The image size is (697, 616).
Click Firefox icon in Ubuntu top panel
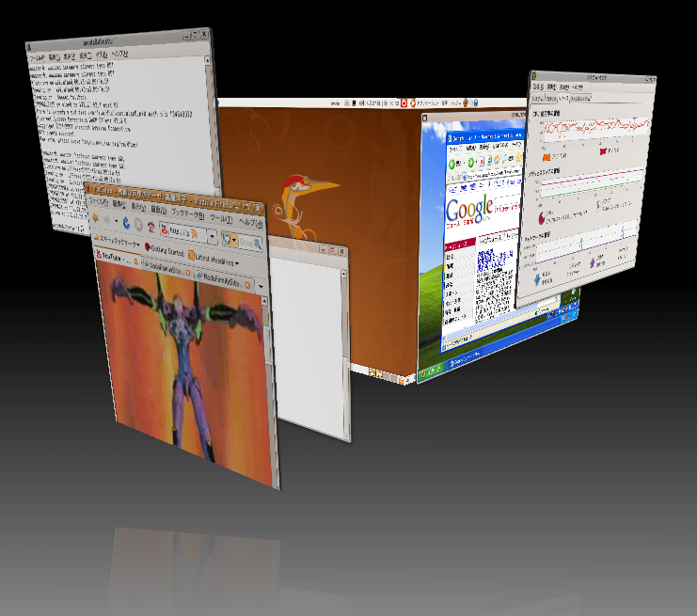click(466, 103)
